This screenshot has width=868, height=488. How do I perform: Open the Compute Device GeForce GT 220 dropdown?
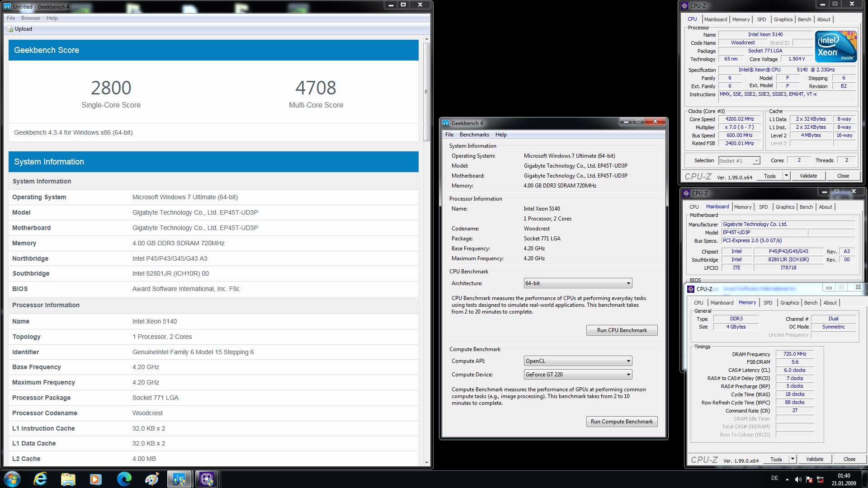(578, 375)
